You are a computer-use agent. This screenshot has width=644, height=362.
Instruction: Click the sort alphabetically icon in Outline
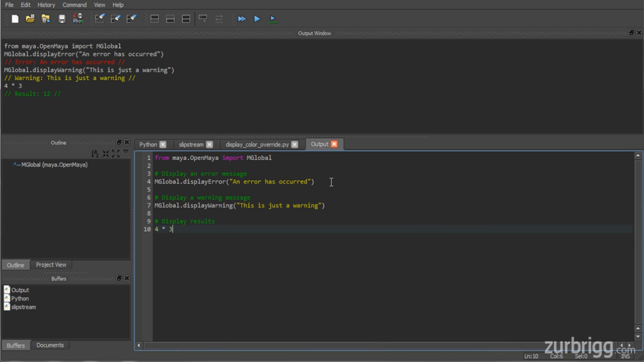point(95,153)
